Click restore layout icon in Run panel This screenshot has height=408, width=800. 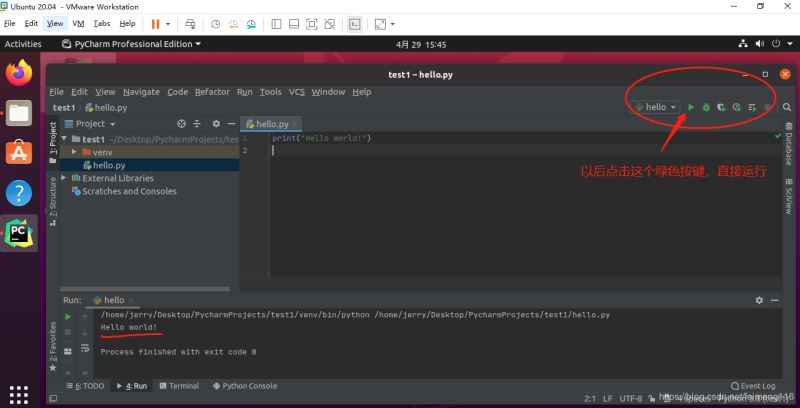(x=68, y=351)
